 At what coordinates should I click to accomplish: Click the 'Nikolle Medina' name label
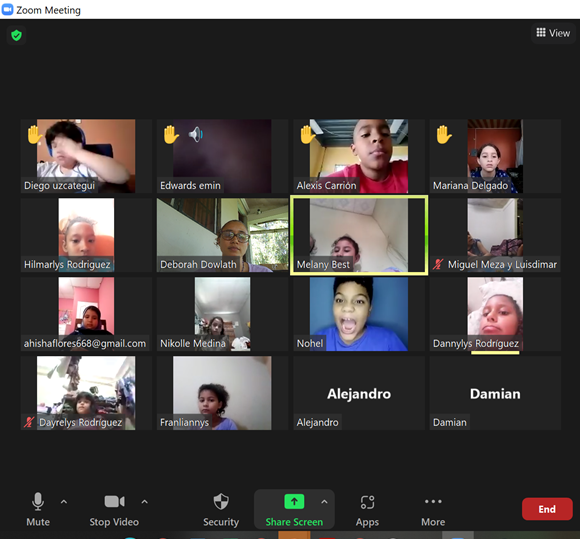point(193,344)
